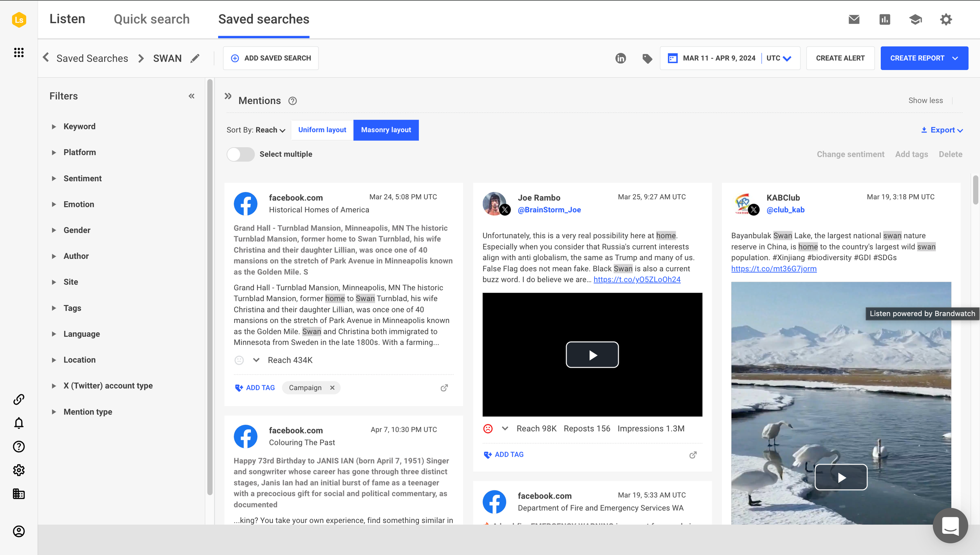Open the mail inbox icon

click(x=854, y=19)
